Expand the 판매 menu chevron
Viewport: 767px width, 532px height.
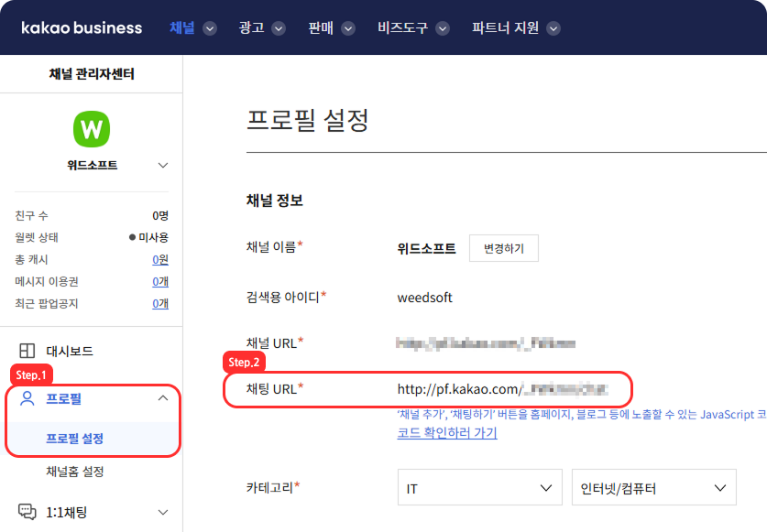coord(348,29)
